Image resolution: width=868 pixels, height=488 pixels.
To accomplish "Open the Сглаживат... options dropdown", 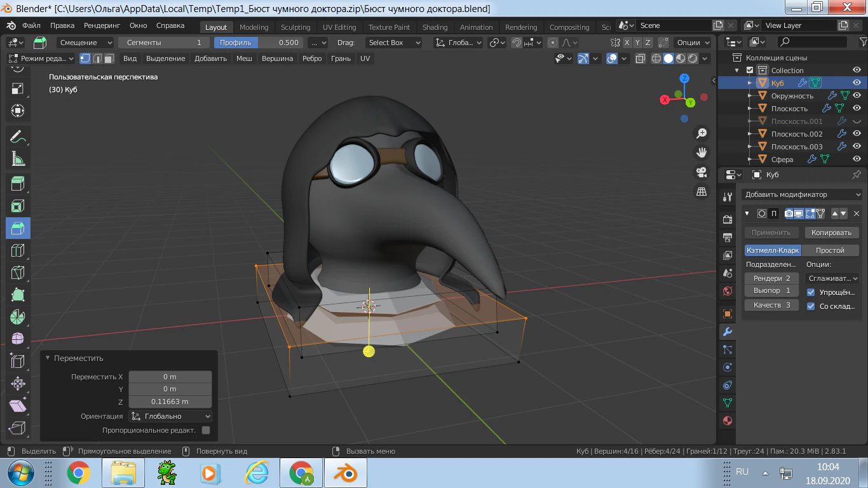I will coord(832,278).
